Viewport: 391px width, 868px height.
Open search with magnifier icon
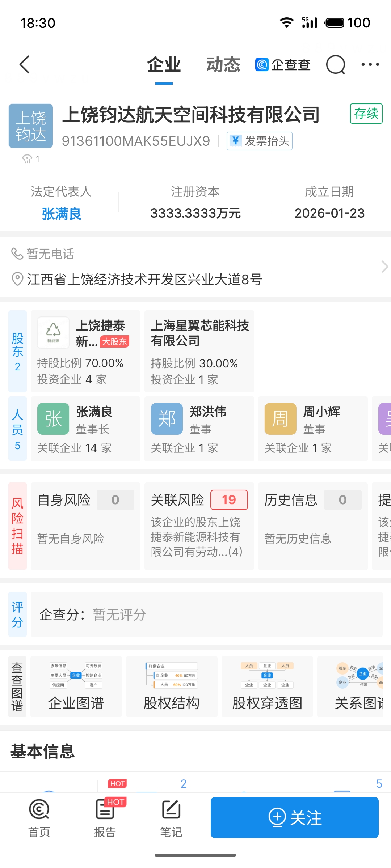(x=336, y=65)
